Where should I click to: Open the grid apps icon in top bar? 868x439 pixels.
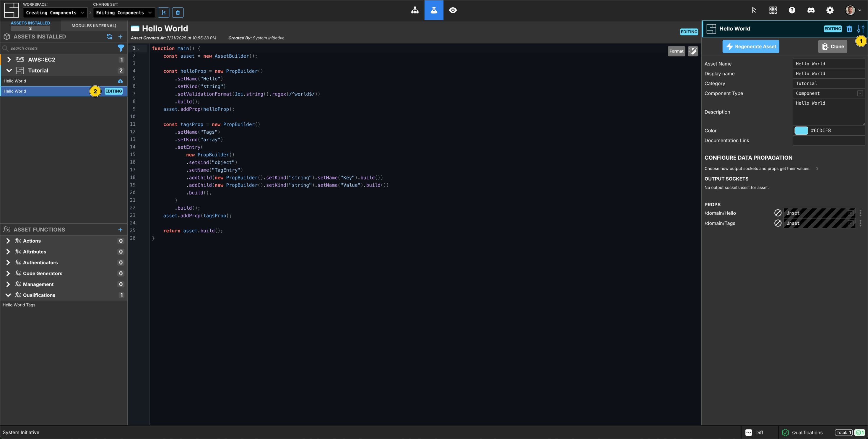(x=773, y=10)
